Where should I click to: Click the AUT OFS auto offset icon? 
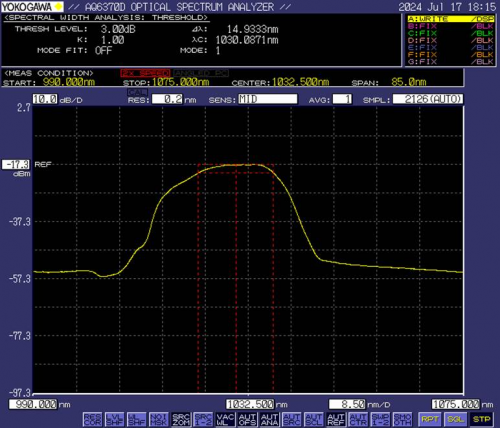click(x=247, y=419)
